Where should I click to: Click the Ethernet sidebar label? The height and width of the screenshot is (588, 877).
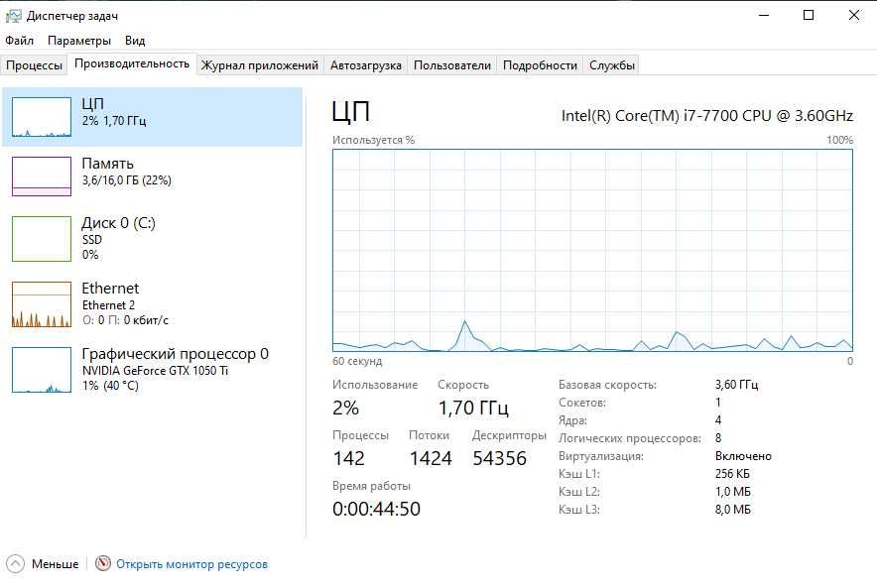tap(110, 288)
